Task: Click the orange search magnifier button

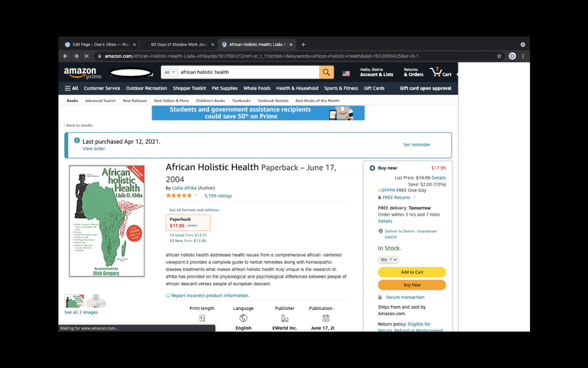Action: coord(326,72)
